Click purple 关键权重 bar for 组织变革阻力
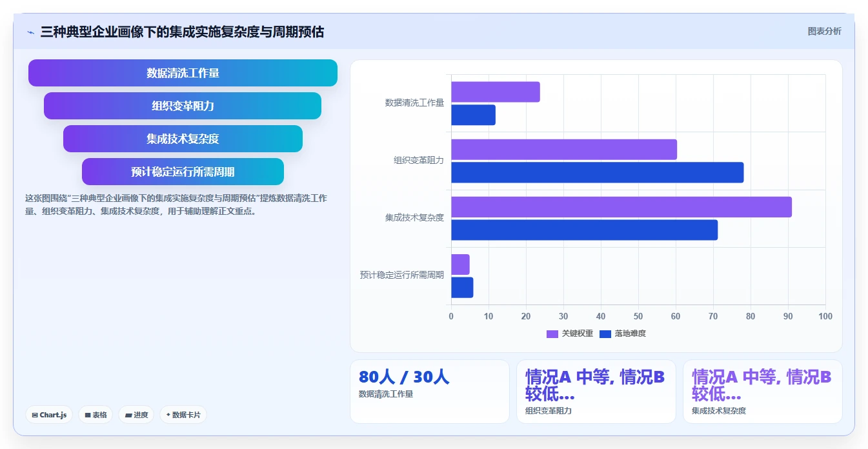Screen dimensions: 868x449 click(x=564, y=150)
